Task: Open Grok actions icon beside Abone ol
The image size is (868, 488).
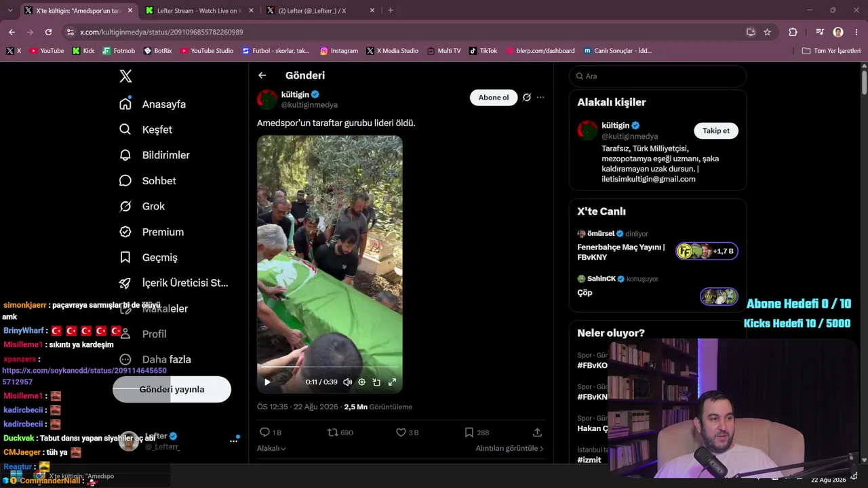Action: point(527,98)
